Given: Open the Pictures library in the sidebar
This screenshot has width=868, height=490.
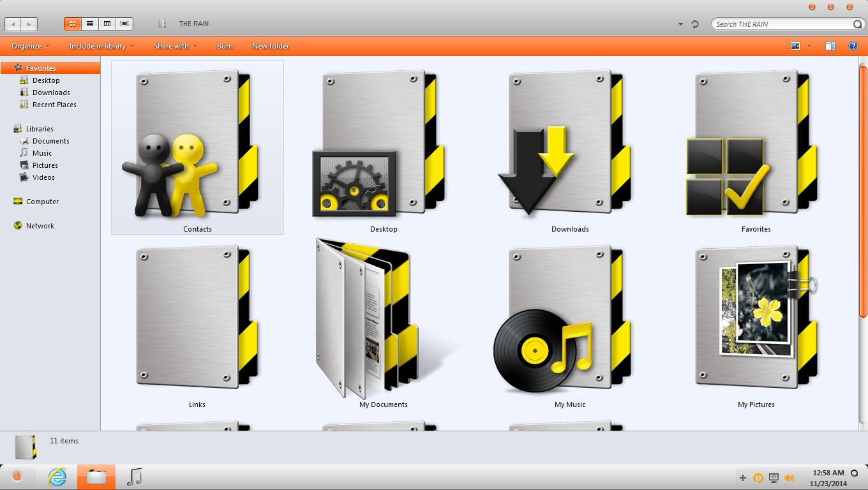Looking at the screenshot, I should click(x=45, y=165).
